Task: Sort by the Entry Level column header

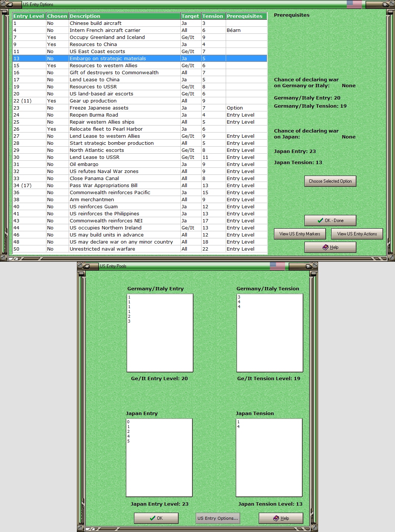Action: pos(29,16)
